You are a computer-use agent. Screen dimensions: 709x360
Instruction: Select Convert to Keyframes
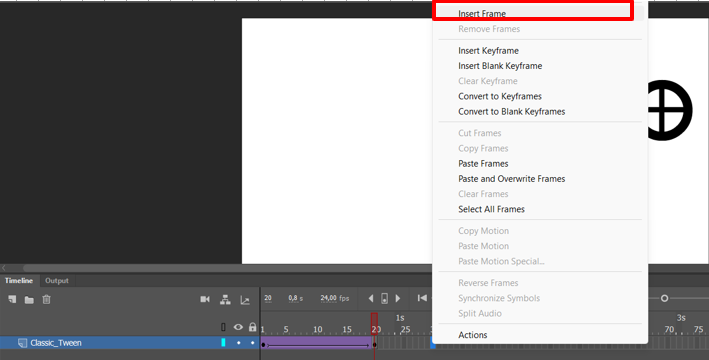(x=500, y=96)
